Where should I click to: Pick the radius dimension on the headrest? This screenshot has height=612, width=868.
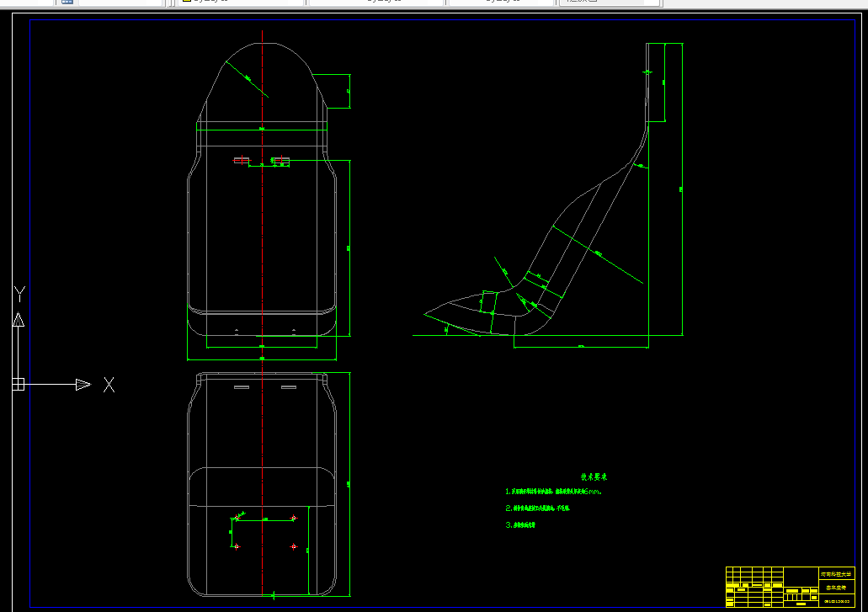(247, 78)
